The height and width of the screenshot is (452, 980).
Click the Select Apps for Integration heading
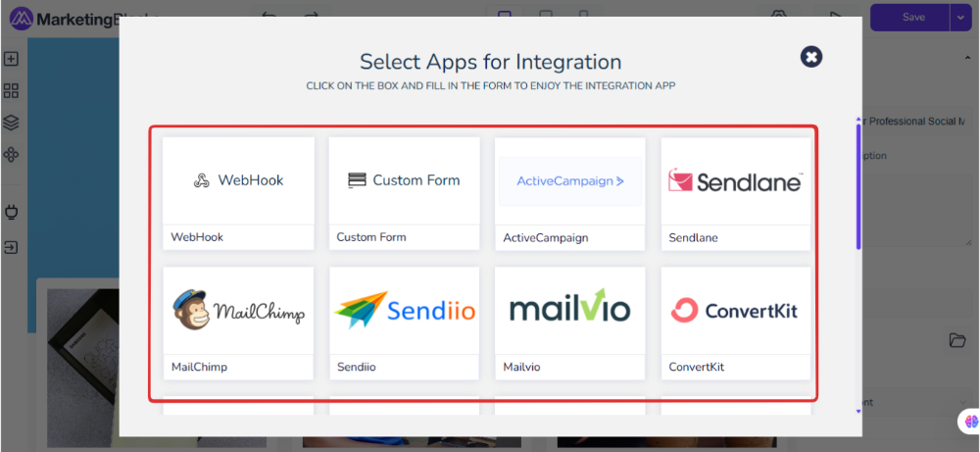[491, 61]
